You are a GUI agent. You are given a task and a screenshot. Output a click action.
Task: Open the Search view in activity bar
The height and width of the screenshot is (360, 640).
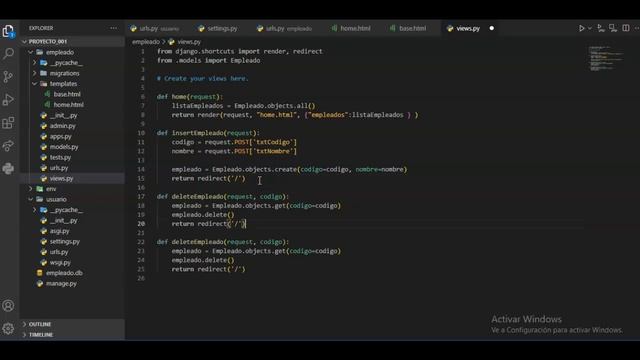pos(8,53)
